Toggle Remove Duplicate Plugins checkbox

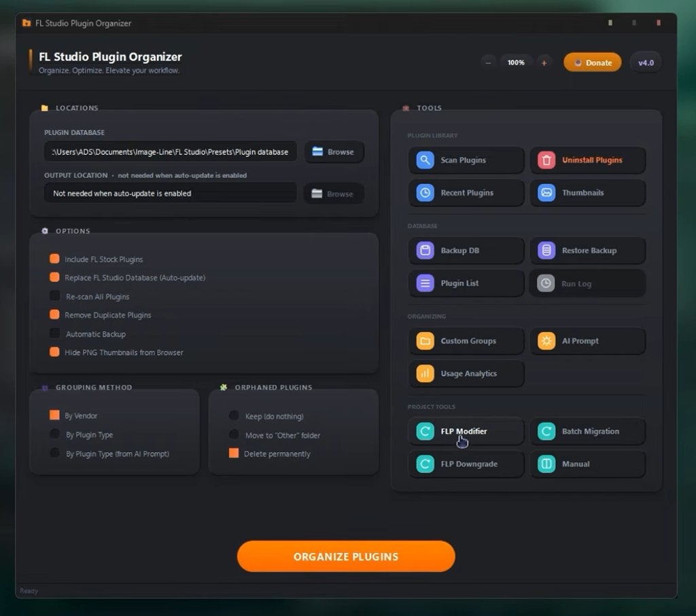pos(54,314)
